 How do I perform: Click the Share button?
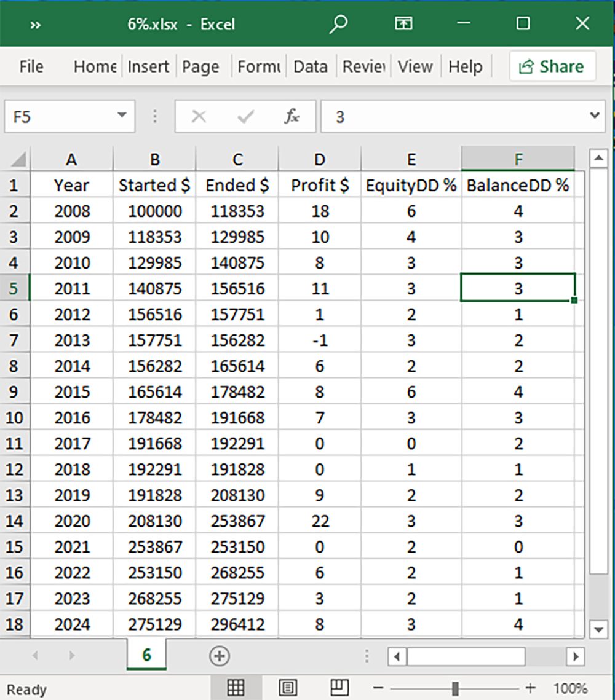click(552, 66)
